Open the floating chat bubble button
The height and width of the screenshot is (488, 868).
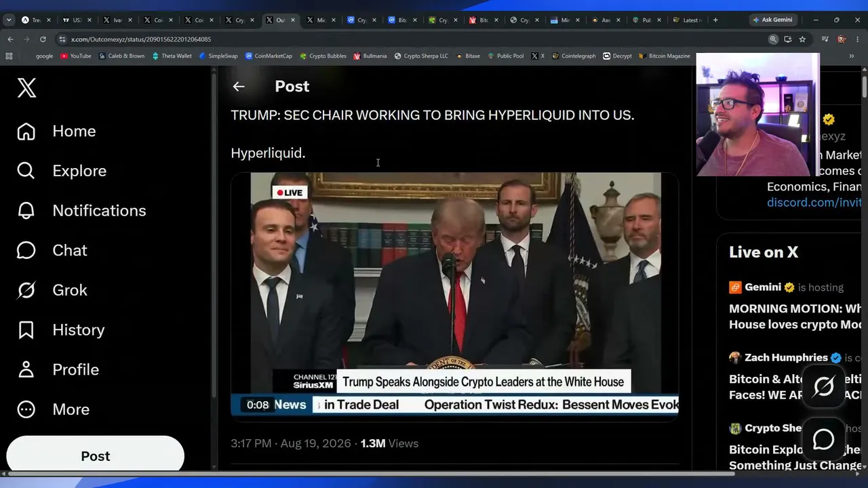click(823, 440)
